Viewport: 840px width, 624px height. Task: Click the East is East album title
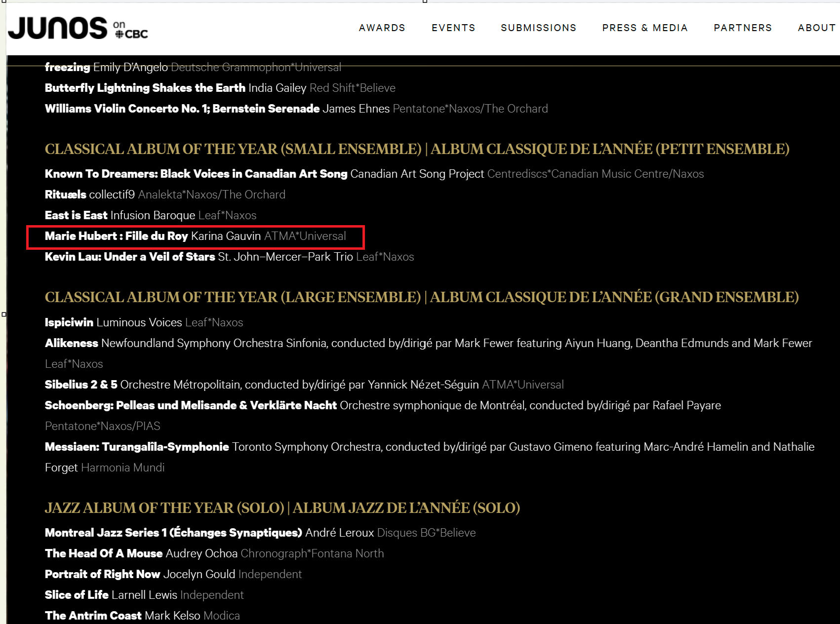(x=76, y=215)
